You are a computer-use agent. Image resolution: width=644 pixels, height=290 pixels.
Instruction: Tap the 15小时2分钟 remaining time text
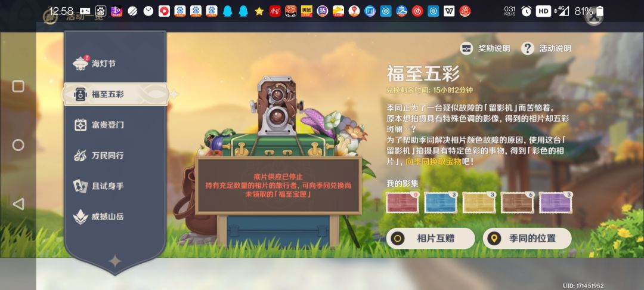coord(453,90)
